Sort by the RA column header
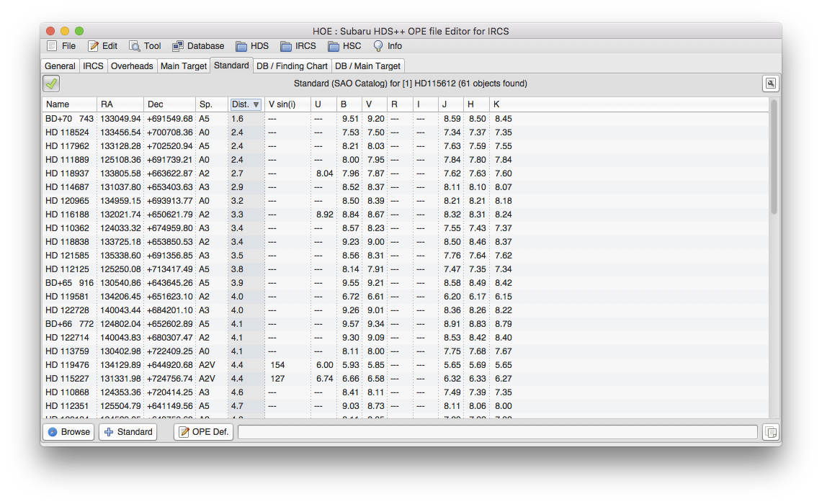Screen dimensions: 822x504 120,104
